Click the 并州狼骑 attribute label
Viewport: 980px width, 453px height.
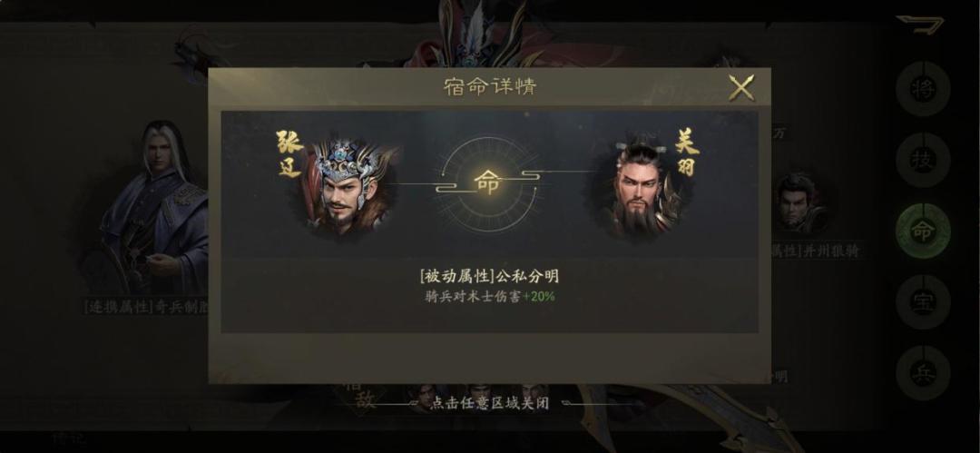click(x=830, y=251)
